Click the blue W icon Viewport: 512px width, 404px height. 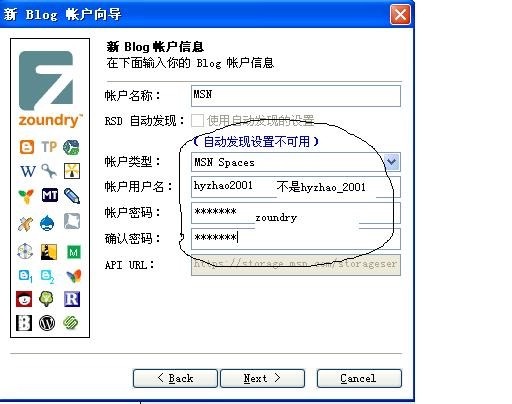[x=28, y=171]
